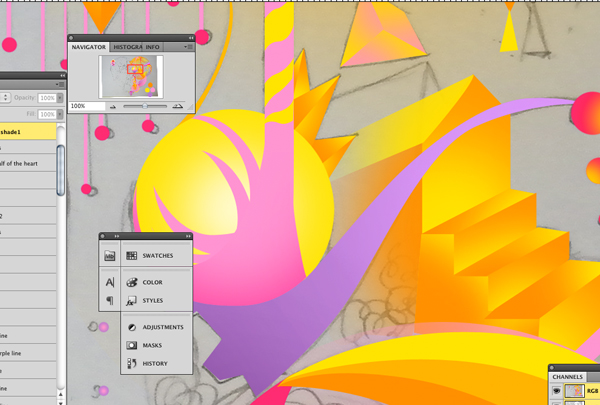Expand the left column of the icon dock
Viewport: 600px width, 405px height.
click(117, 236)
